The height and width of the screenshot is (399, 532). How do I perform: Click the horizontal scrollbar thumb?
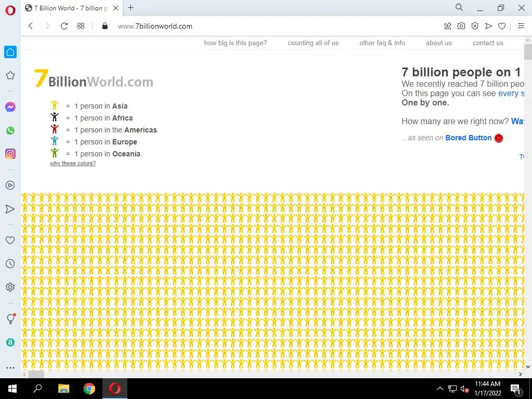pos(36,374)
